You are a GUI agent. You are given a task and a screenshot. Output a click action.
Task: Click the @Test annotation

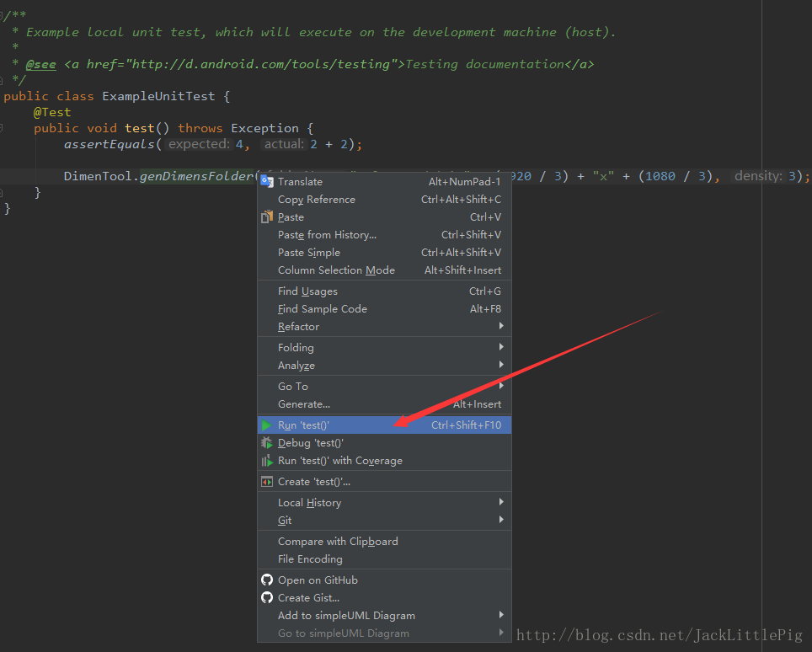click(52, 112)
